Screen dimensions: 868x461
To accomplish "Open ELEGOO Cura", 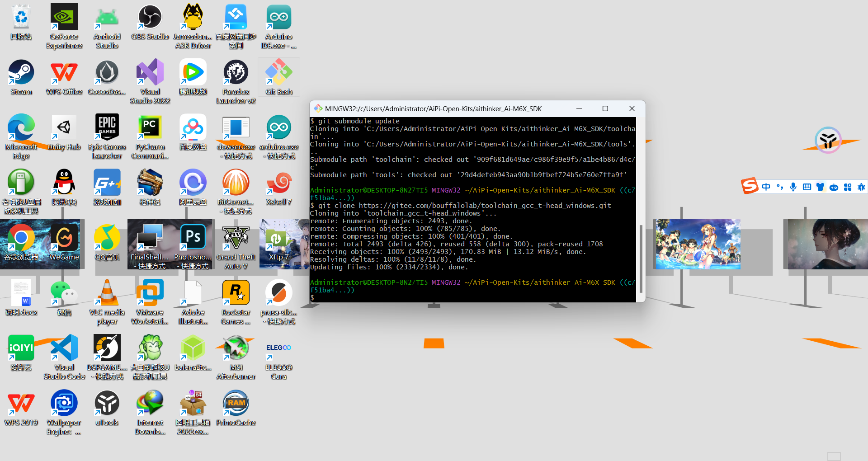I will 279,357.
